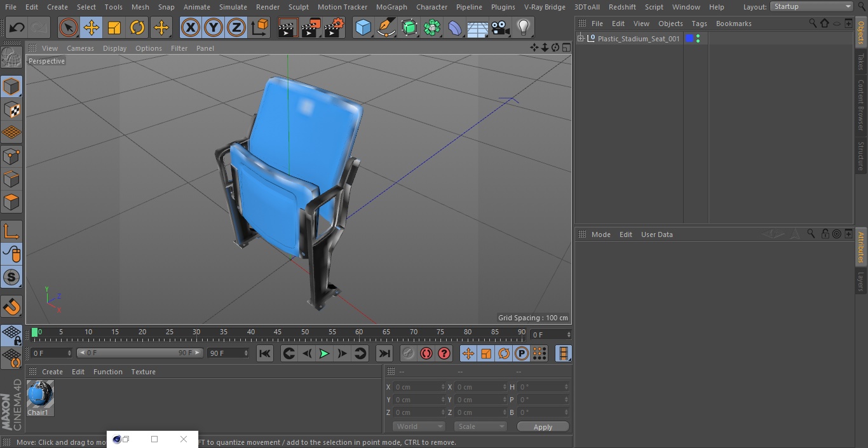Click Record Active Objects key button
The image size is (868, 448).
tap(409, 353)
